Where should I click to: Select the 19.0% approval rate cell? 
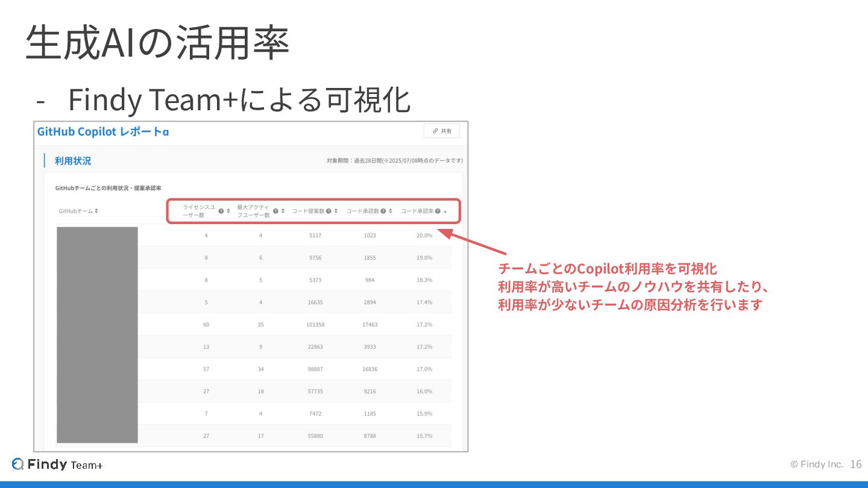[x=424, y=258]
